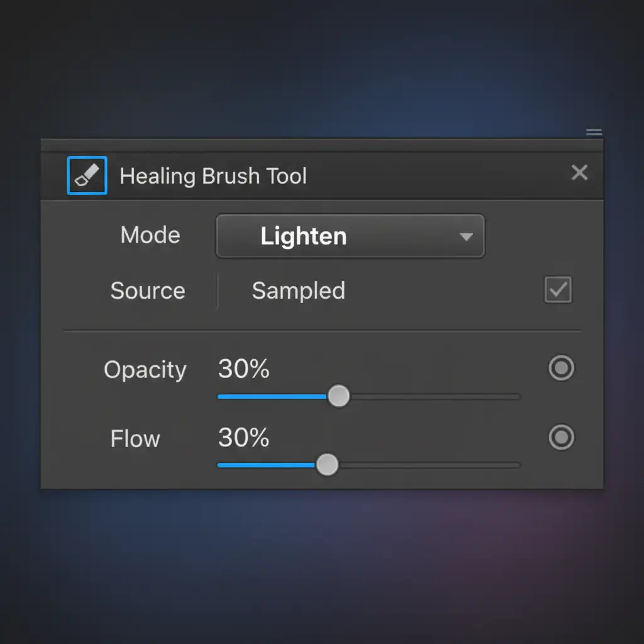Click the Opacity label
This screenshot has width=644, height=644.
tap(145, 369)
